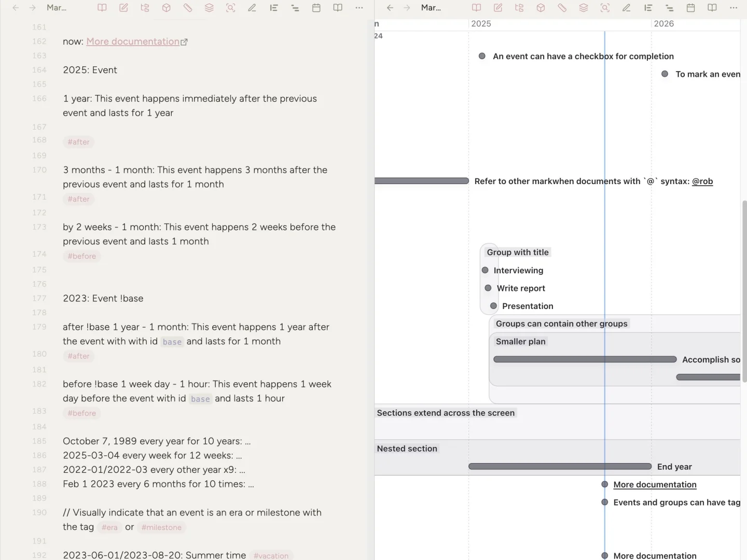Switch left pane to text list view icon

[x=274, y=8]
